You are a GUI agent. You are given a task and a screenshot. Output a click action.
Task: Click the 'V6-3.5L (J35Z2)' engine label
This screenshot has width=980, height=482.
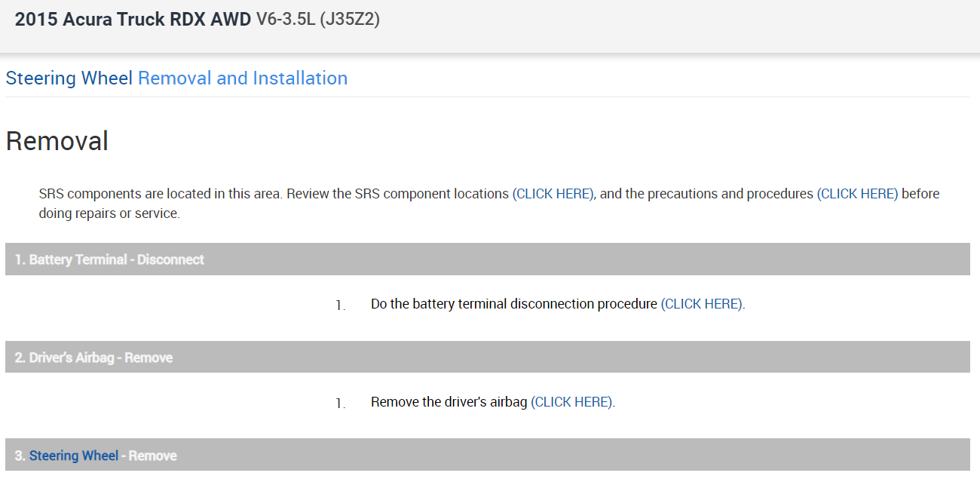(317, 20)
